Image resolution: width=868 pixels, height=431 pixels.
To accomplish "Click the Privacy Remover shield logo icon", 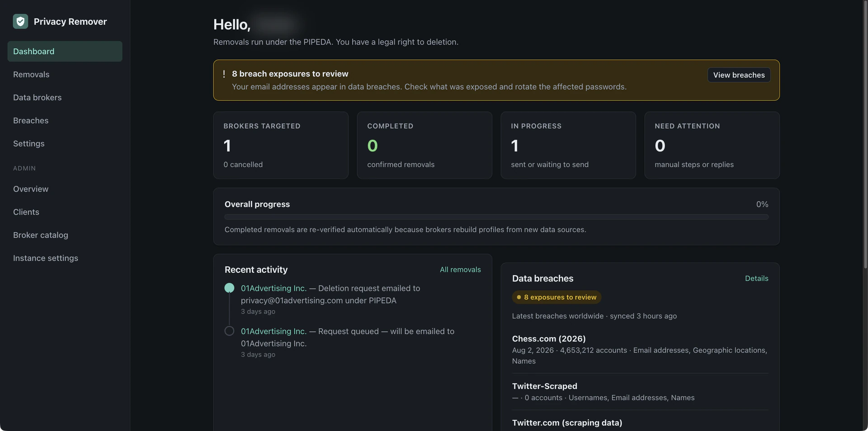I will point(20,21).
